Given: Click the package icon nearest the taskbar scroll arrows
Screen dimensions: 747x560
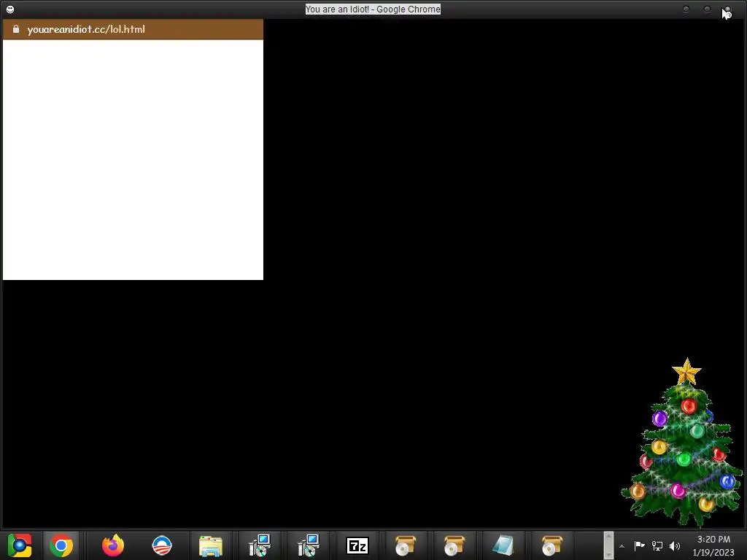Looking at the screenshot, I should [x=551, y=545].
